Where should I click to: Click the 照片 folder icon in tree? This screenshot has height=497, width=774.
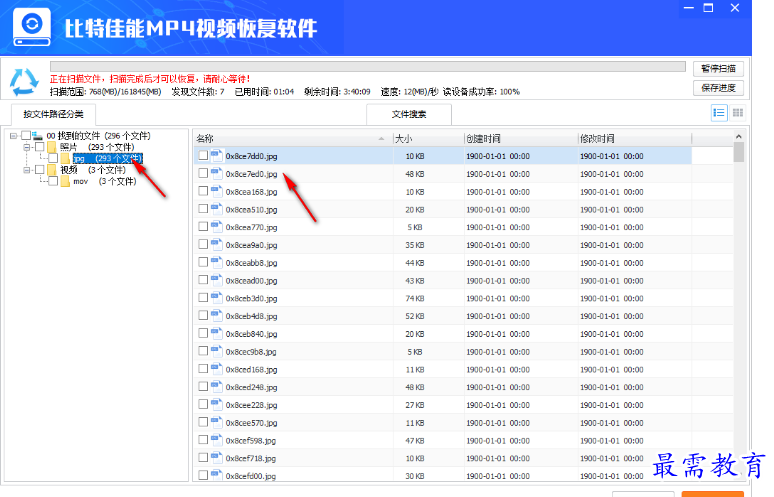pos(51,147)
